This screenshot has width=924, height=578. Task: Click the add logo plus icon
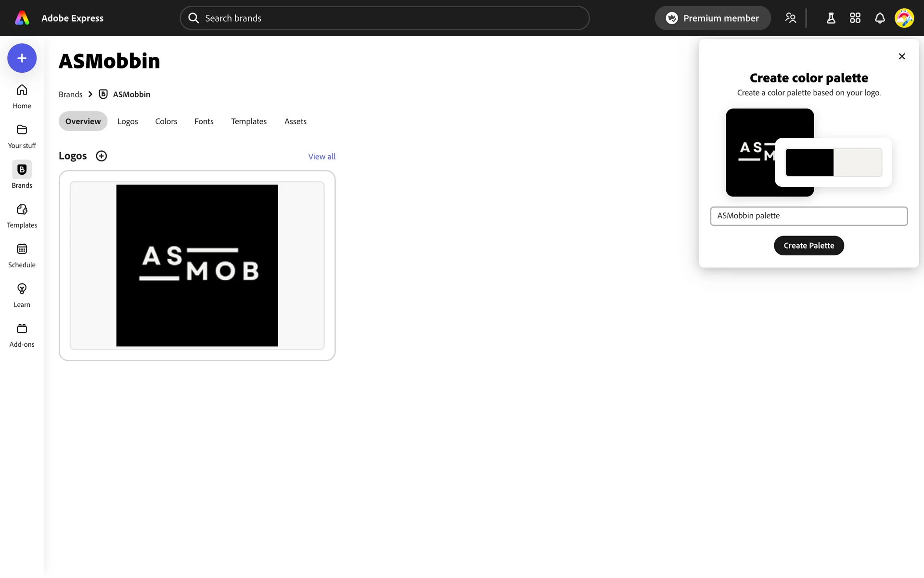coord(101,156)
